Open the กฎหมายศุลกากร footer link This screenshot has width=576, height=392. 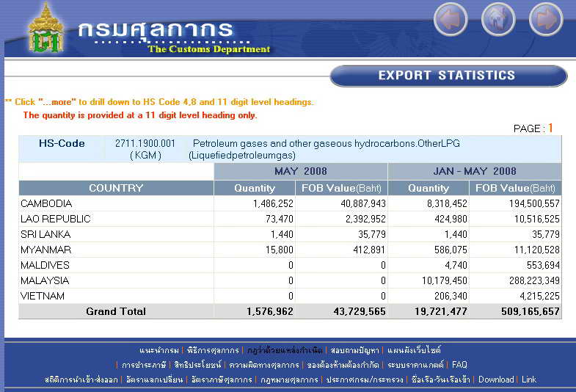coord(291,380)
